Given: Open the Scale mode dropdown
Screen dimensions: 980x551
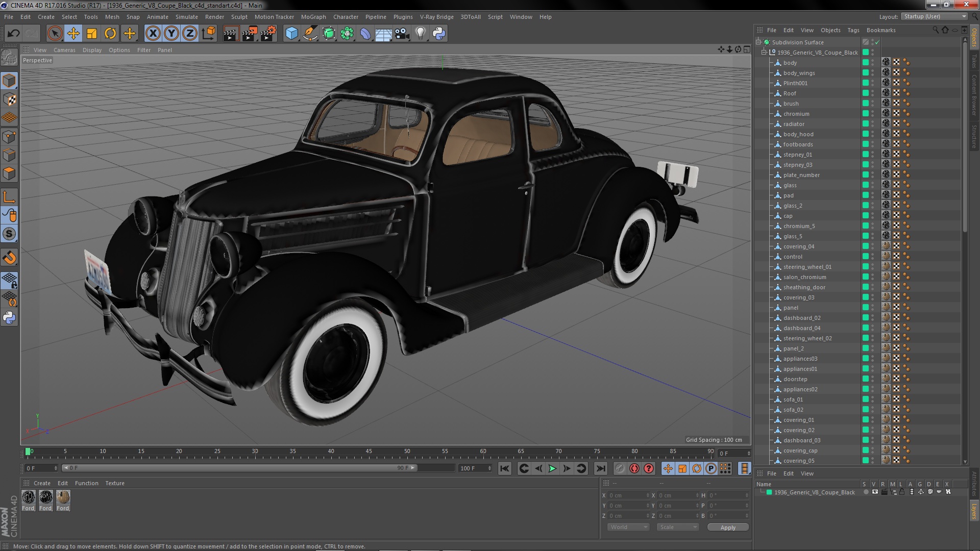Looking at the screenshot, I should [x=677, y=527].
